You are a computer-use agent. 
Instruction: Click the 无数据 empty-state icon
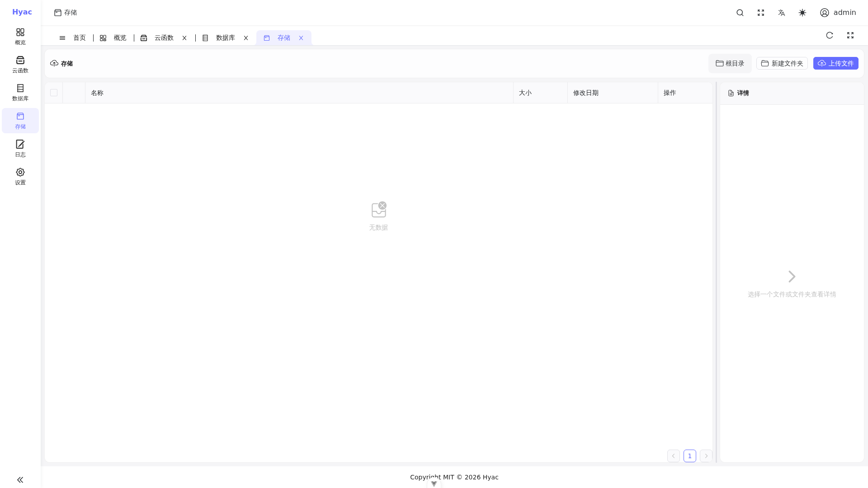tap(379, 210)
